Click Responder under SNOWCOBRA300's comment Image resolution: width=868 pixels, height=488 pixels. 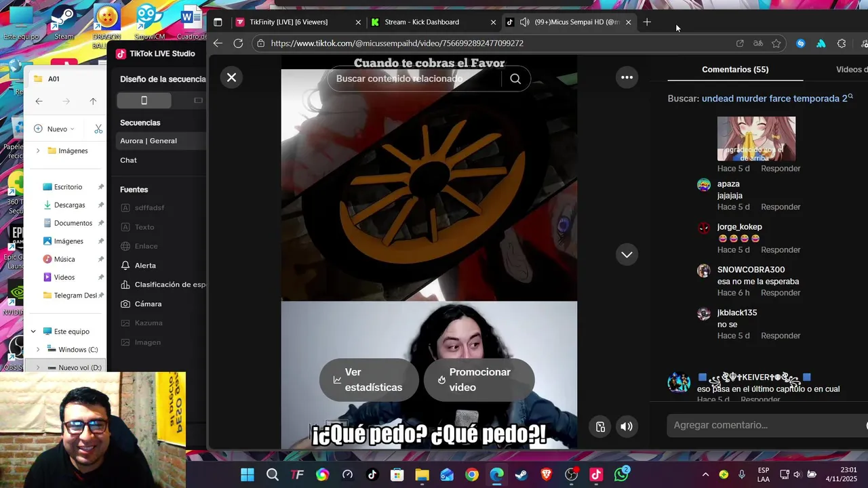781,293
